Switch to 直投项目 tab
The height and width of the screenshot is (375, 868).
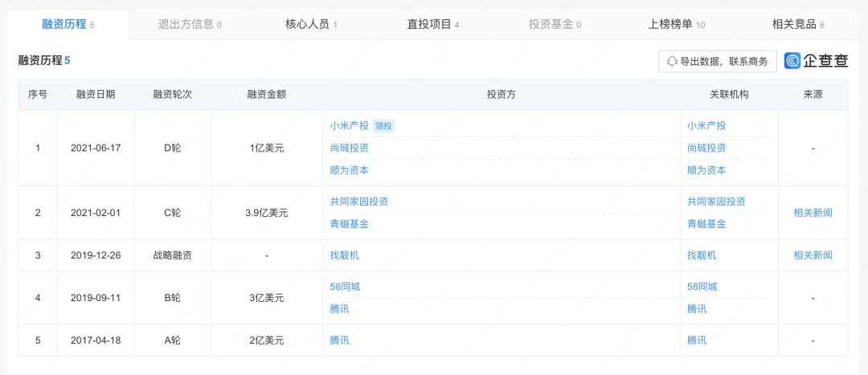coord(433,24)
